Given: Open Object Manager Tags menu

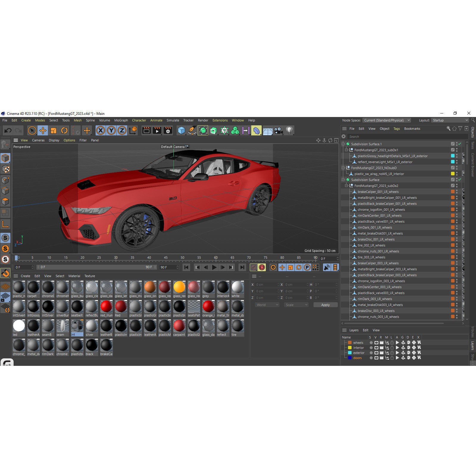Looking at the screenshot, I should coord(397,129).
